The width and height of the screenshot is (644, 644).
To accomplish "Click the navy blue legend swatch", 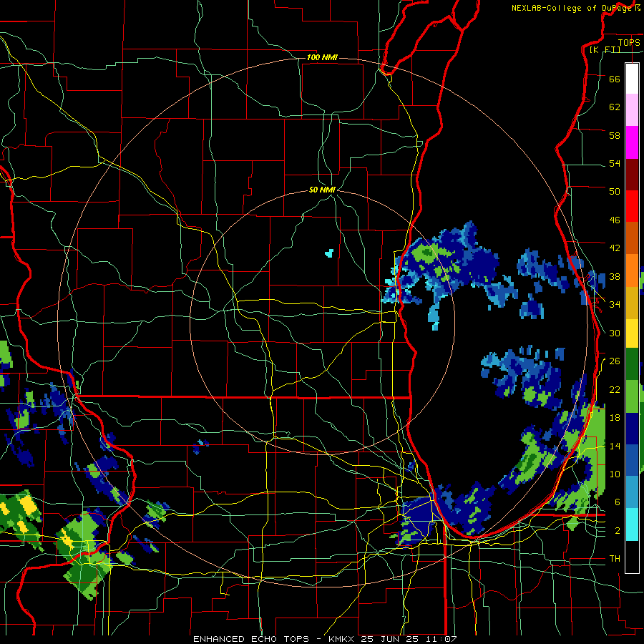I will click(632, 429).
